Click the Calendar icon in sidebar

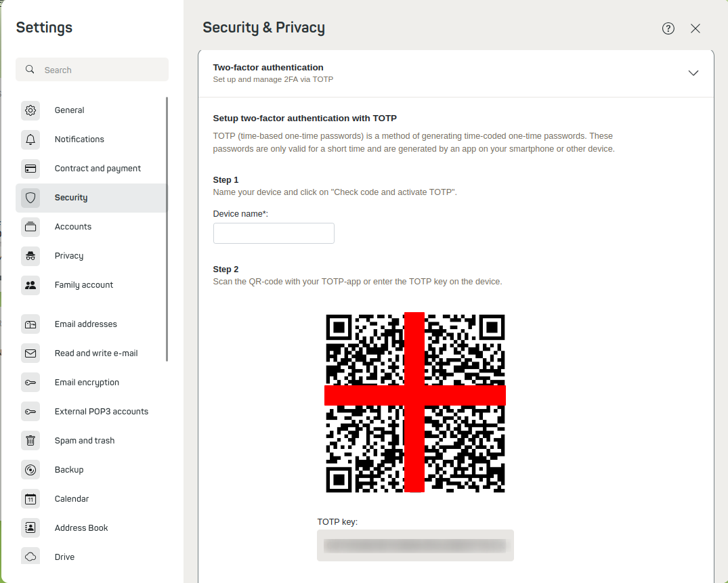(30, 499)
